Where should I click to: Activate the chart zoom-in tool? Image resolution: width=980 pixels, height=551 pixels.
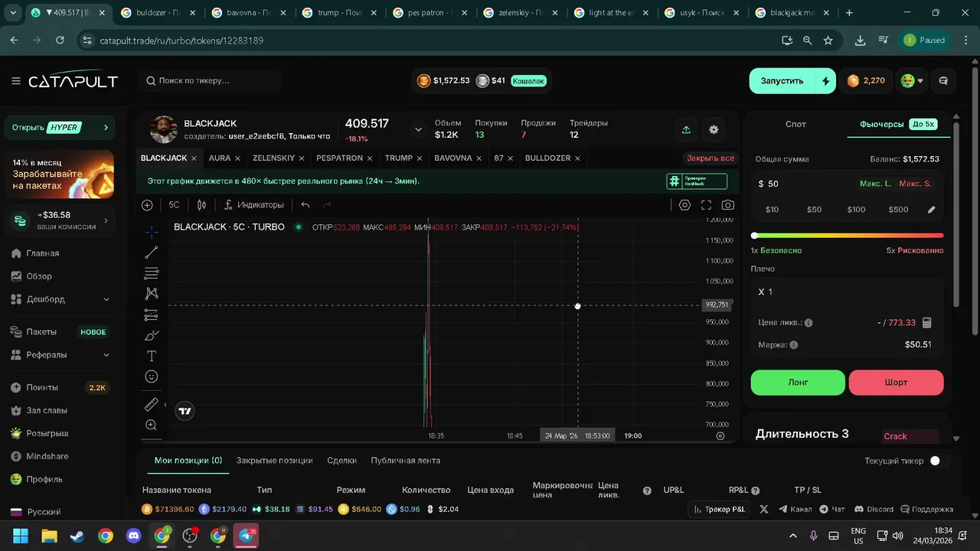pos(152,425)
